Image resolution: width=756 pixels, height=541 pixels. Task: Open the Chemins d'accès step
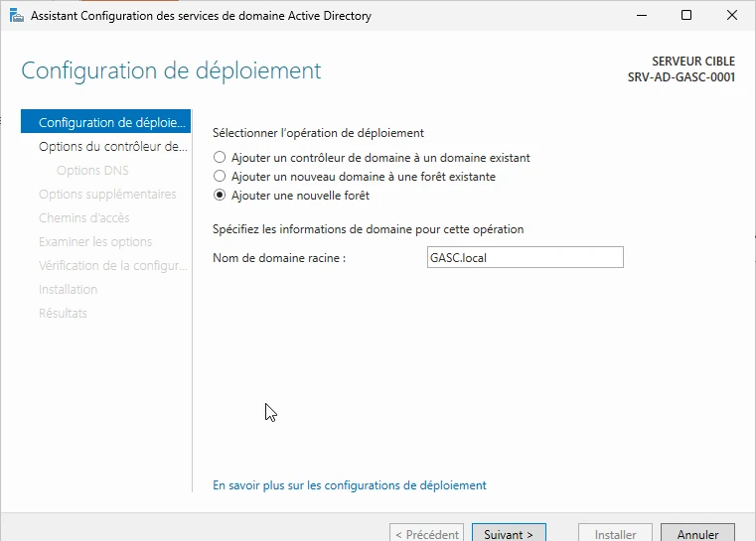[x=83, y=217]
